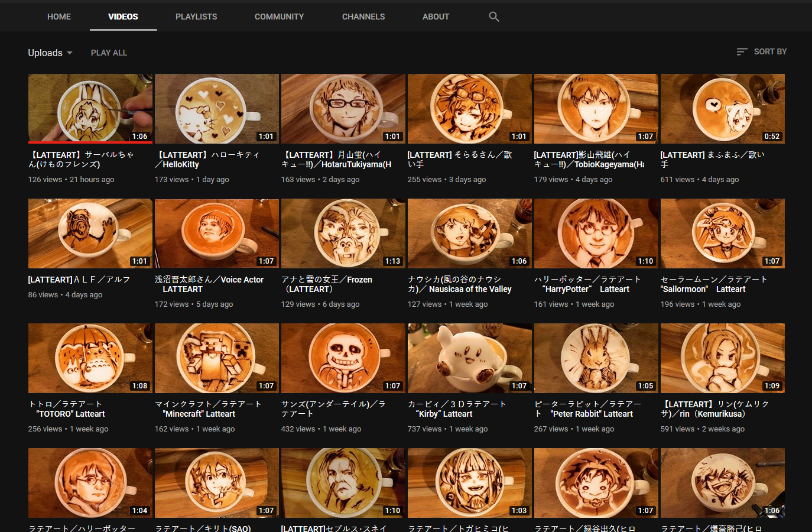Play the Kirby 3D latteart thumbnail

(469, 358)
